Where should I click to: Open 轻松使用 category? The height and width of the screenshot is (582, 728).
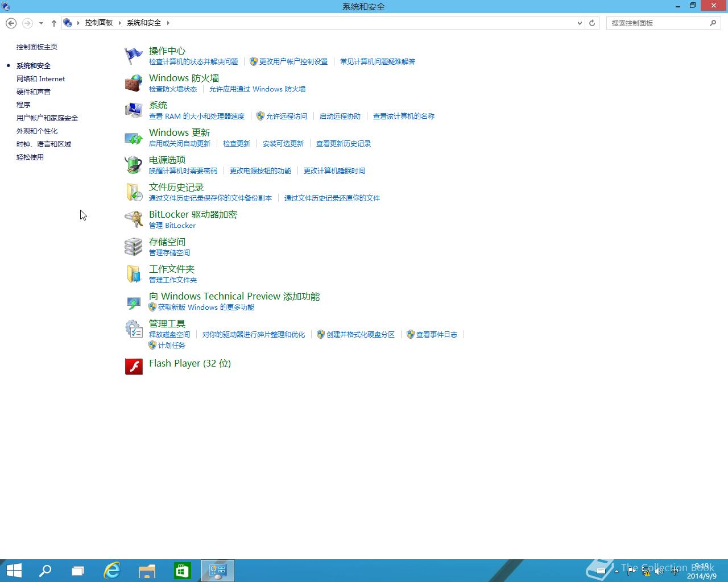tap(30, 157)
